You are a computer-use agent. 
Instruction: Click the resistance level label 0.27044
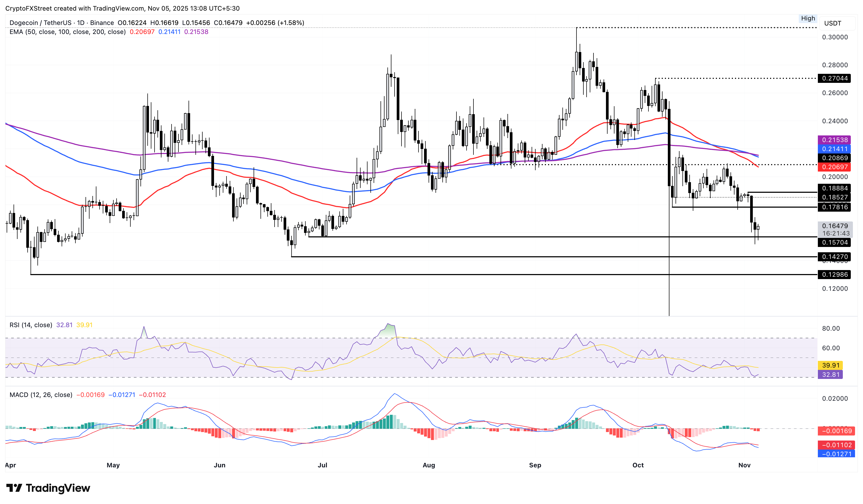click(x=836, y=78)
